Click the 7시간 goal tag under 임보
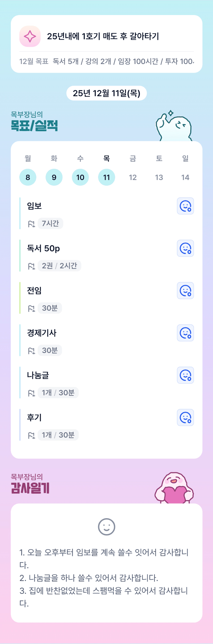Viewport: 213px width, 644px height. 50,223
